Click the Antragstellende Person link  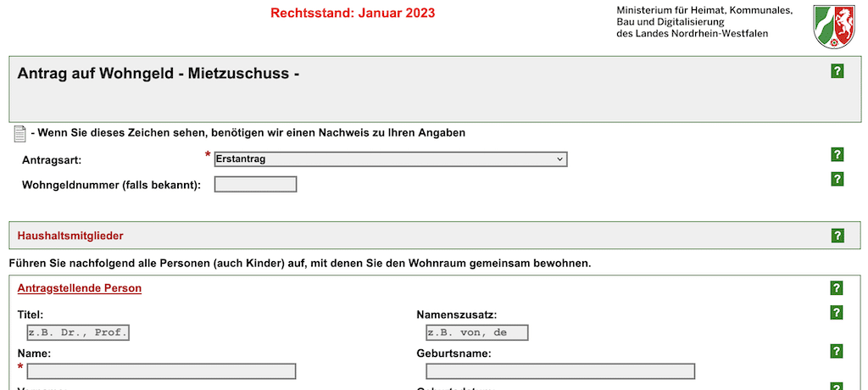(x=80, y=288)
